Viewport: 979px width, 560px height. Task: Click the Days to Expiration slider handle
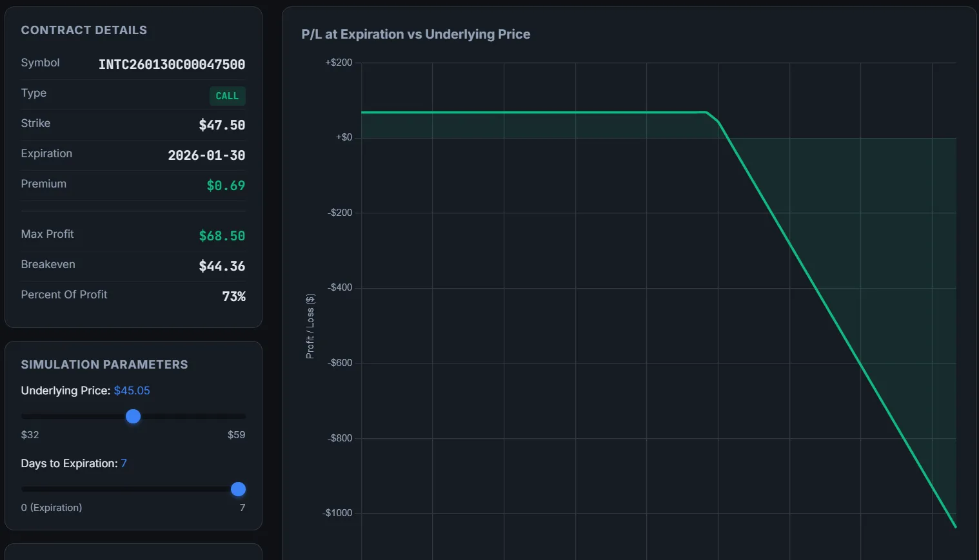pyautogui.click(x=238, y=489)
